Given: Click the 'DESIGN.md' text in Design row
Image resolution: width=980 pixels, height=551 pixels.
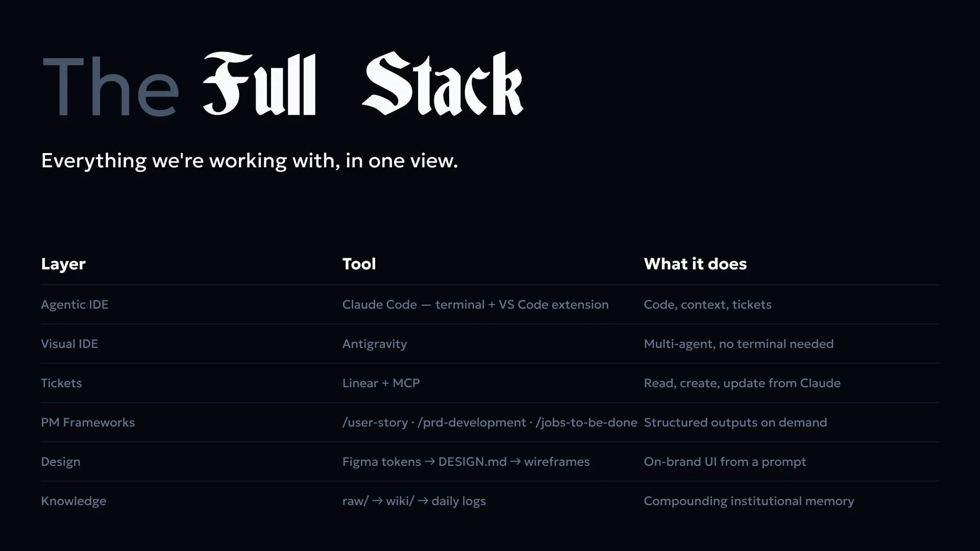Looking at the screenshot, I should pos(473,462).
